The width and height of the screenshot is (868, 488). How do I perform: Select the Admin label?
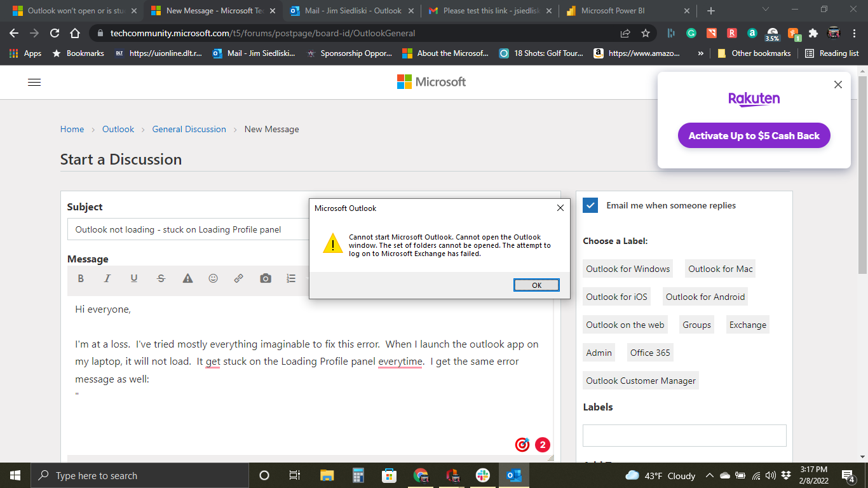599,353
